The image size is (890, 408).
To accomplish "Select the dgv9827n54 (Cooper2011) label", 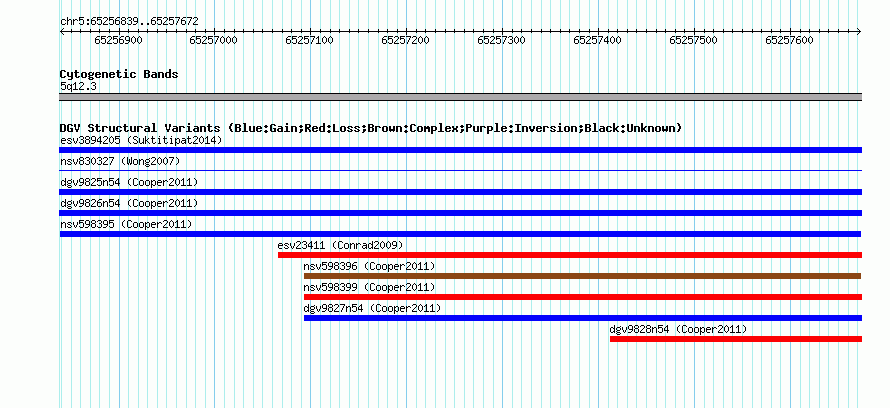I will 372,308.
